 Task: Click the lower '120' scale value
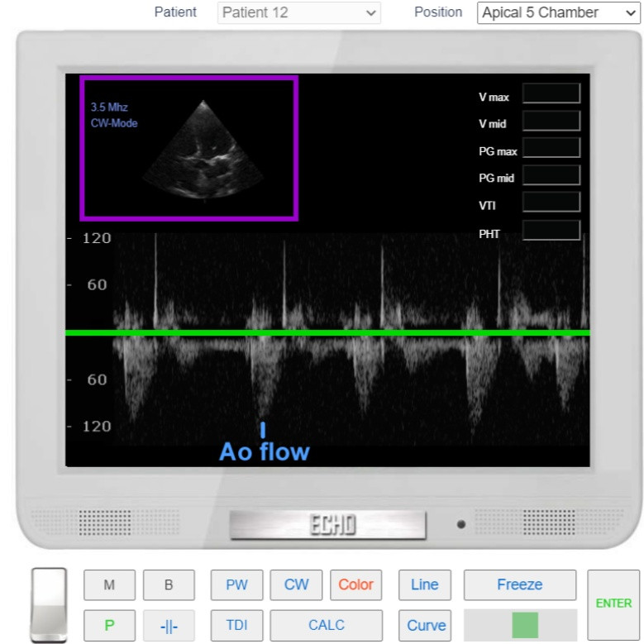coord(97,427)
